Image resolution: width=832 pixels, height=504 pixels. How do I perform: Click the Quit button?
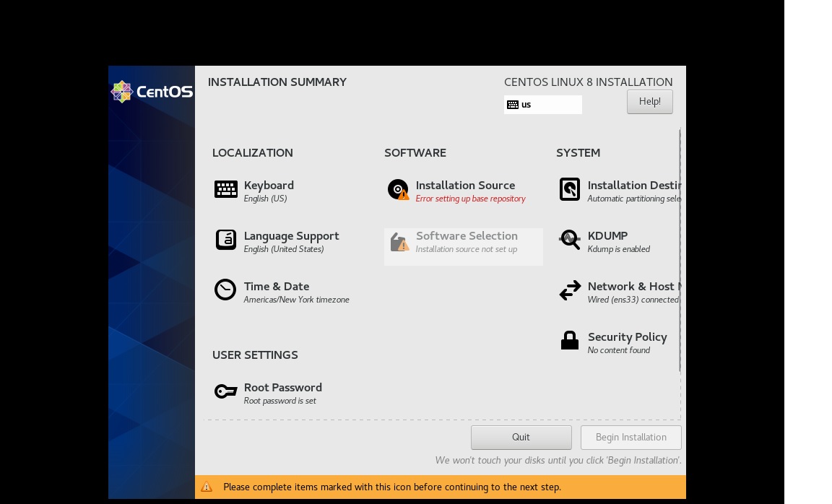[x=521, y=437]
